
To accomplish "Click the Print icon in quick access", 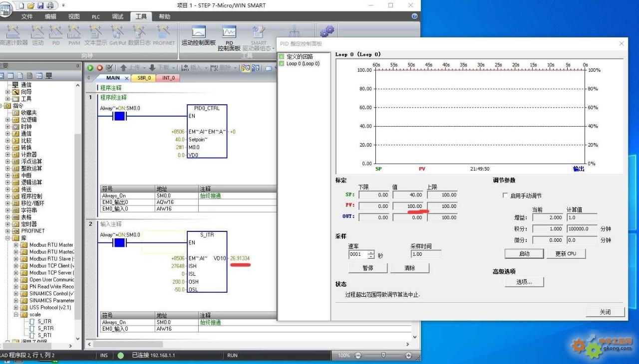I will (50, 5).
